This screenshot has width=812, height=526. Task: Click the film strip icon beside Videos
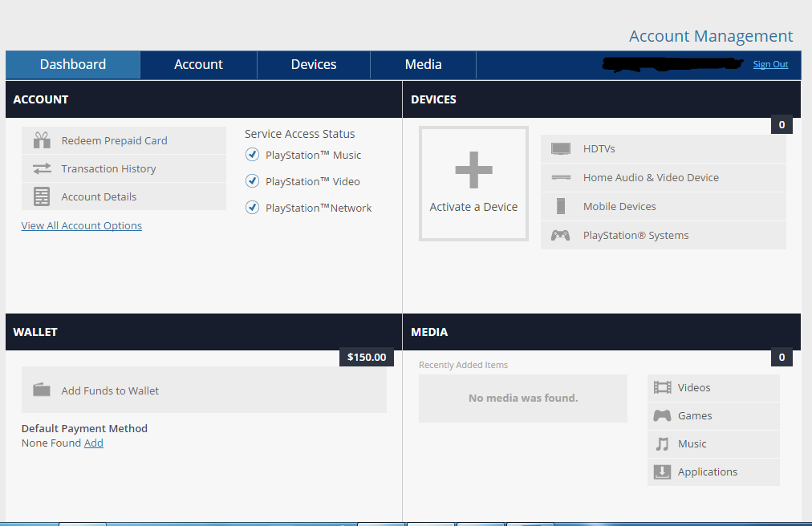point(662,388)
